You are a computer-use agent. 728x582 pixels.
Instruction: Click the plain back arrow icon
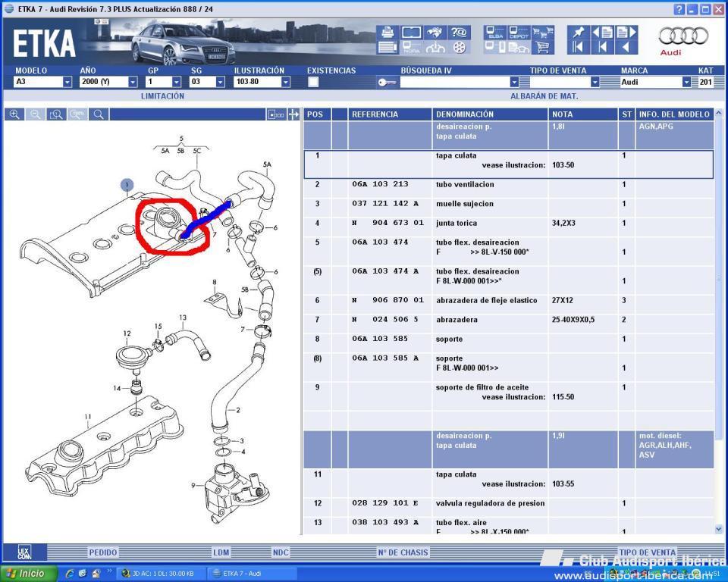pyautogui.click(x=626, y=47)
